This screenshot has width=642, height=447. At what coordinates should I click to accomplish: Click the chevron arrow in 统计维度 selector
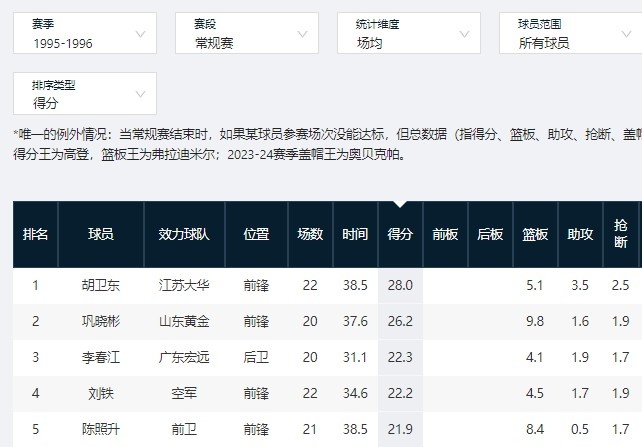[465, 34]
